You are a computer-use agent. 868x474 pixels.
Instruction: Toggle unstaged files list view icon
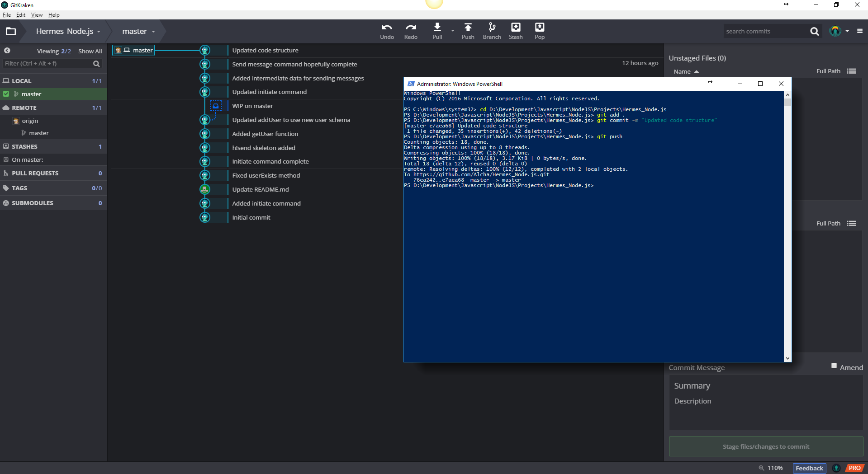[852, 71]
